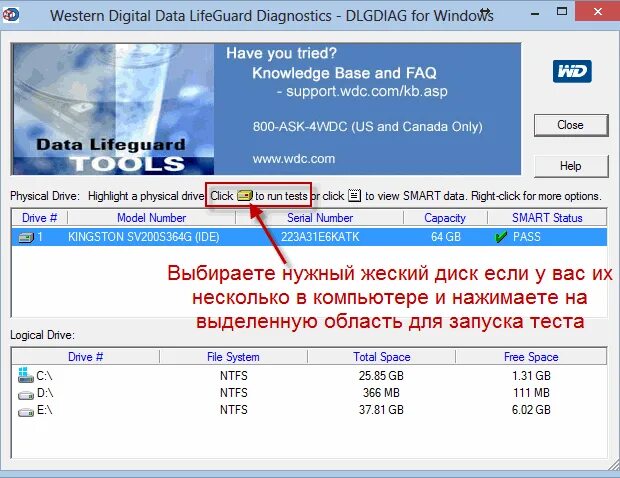Sort physical drives by Model Number header
This screenshot has height=478, width=620.
151,218
